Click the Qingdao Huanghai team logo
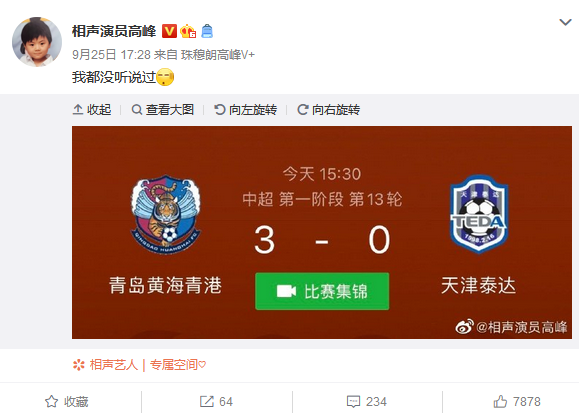Screen dimensions: 579x417 [166, 214]
